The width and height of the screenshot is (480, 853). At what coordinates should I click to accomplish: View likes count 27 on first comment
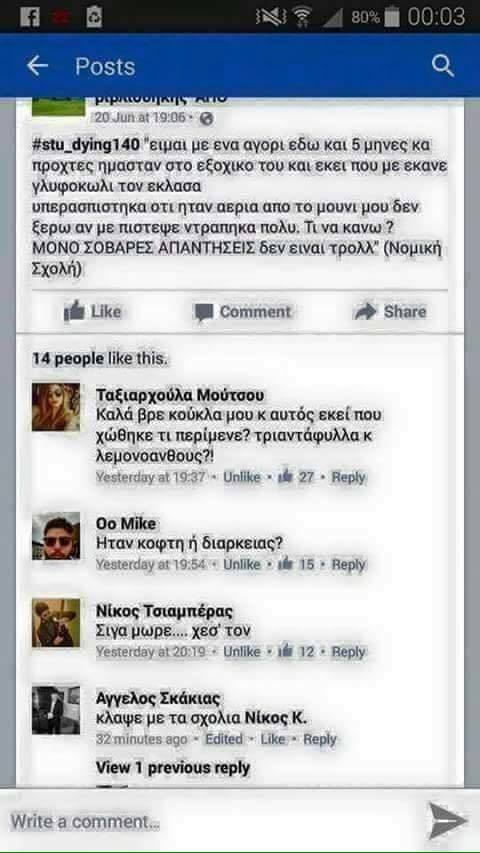[x=296, y=477]
